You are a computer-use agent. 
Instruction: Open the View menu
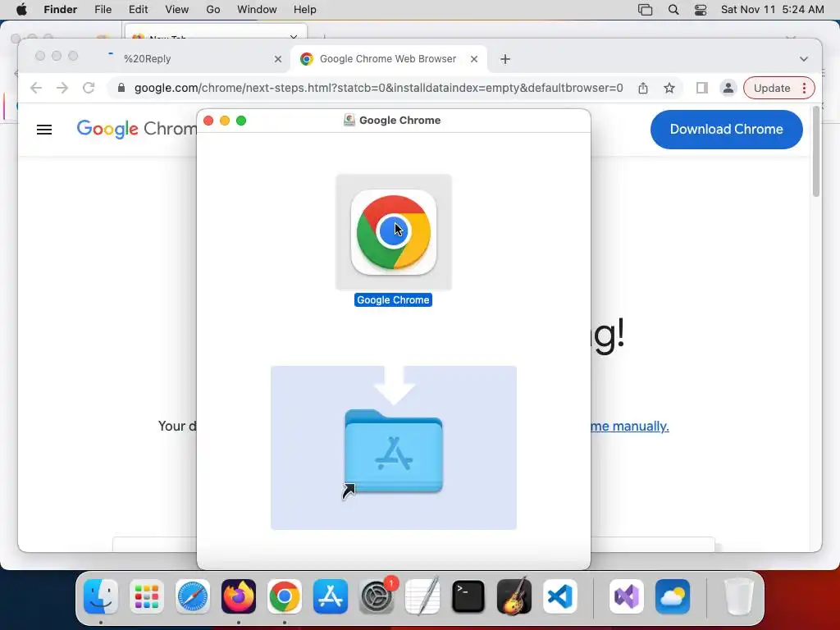pos(177,10)
